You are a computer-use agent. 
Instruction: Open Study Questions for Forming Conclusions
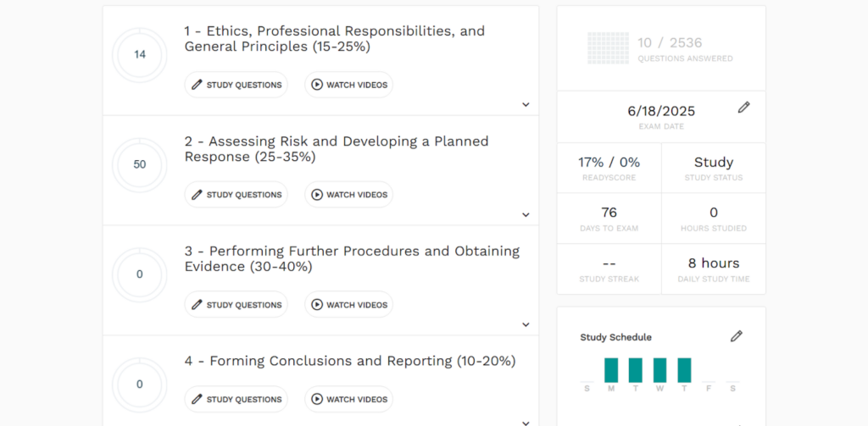point(236,400)
